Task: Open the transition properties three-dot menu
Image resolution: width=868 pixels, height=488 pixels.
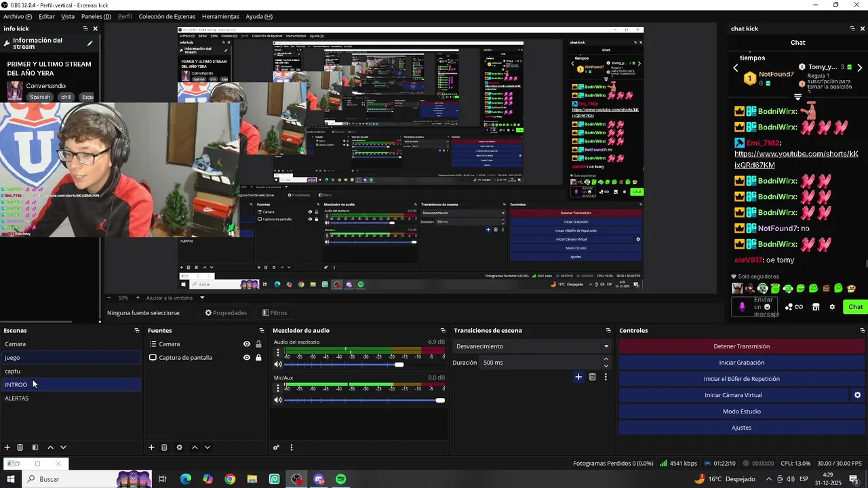Action: [606, 377]
